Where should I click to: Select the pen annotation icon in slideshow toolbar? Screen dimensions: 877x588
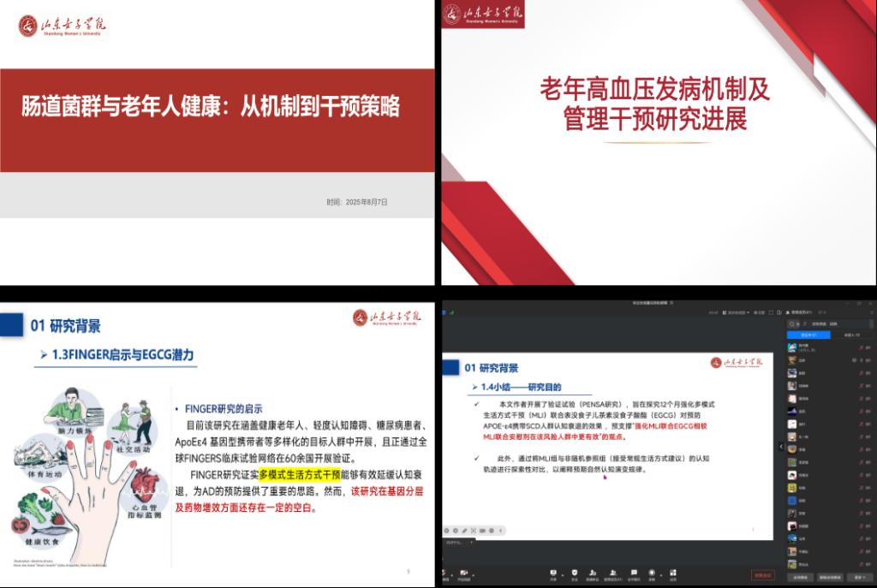point(464,531)
